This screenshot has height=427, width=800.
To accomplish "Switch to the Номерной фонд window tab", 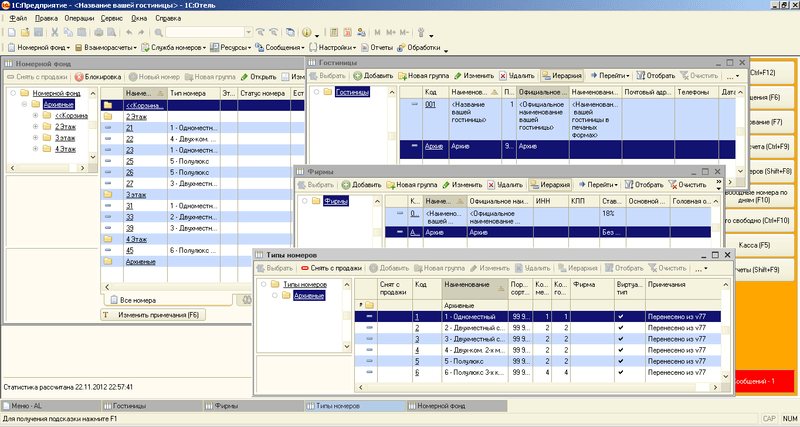I will click(457, 406).
